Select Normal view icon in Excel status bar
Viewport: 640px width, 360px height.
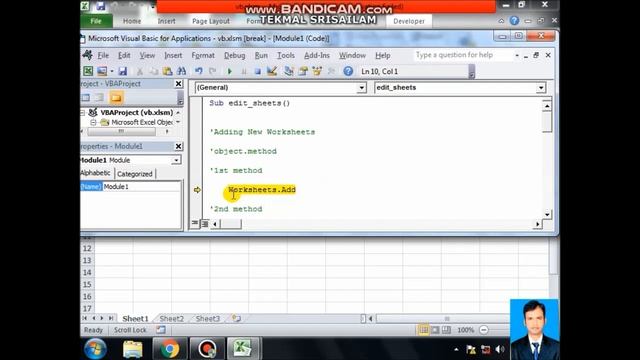pyautogui.click(x=424, y=329)
